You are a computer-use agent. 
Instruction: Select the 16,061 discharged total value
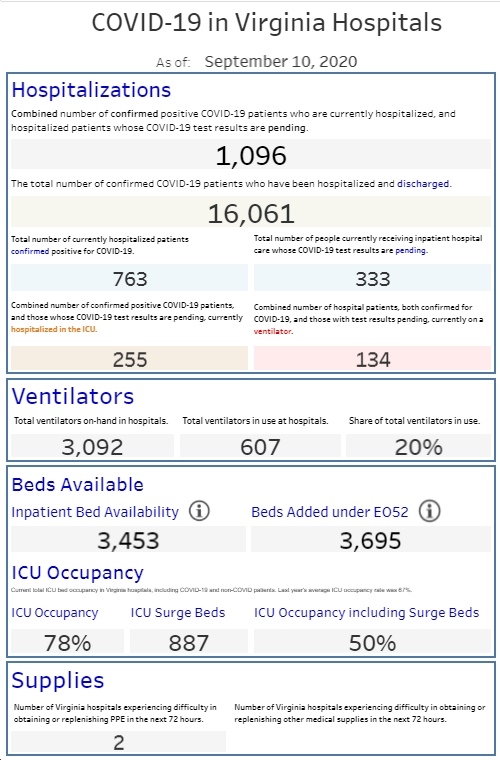coord(251,212)
